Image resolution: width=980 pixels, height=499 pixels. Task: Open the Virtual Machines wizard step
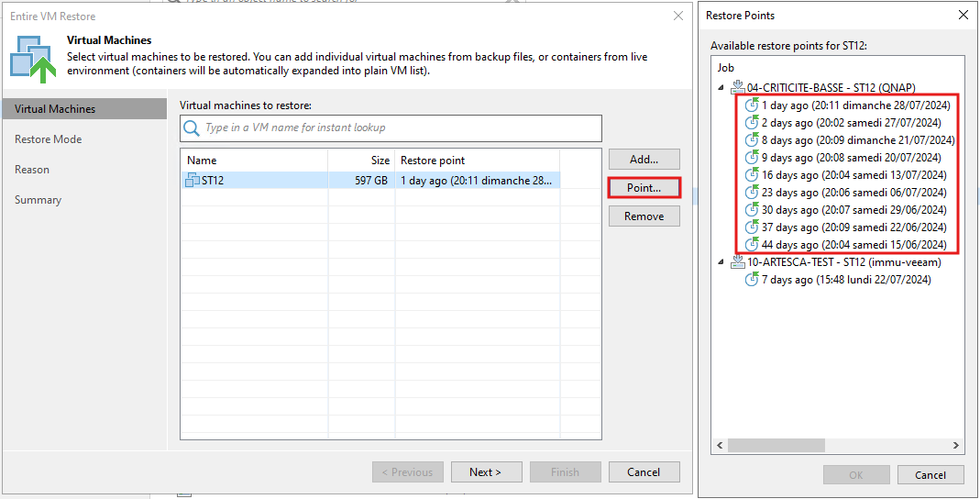point(84,109)
